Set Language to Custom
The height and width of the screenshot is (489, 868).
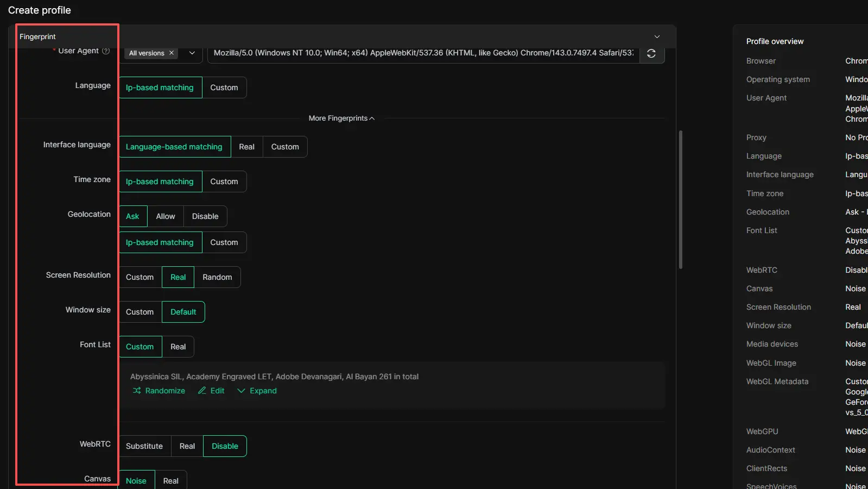click(x=224, y=87)
